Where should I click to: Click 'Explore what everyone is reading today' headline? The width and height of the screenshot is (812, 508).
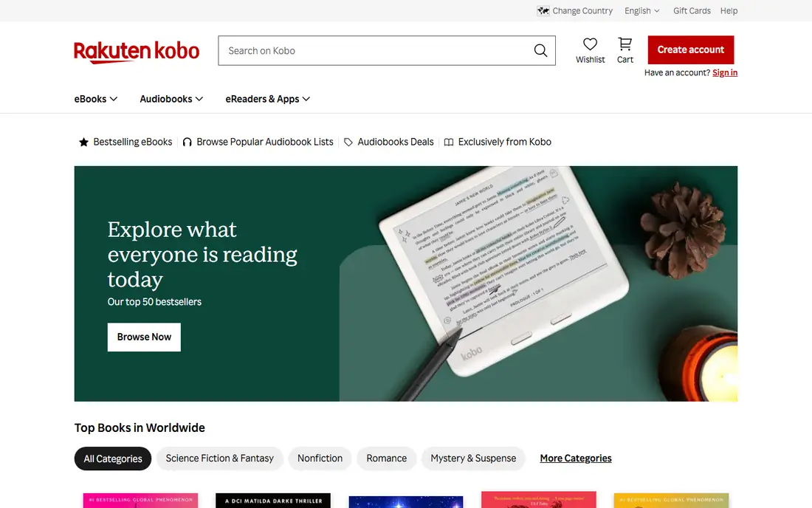pyautogui.click(x=202, y=254)
